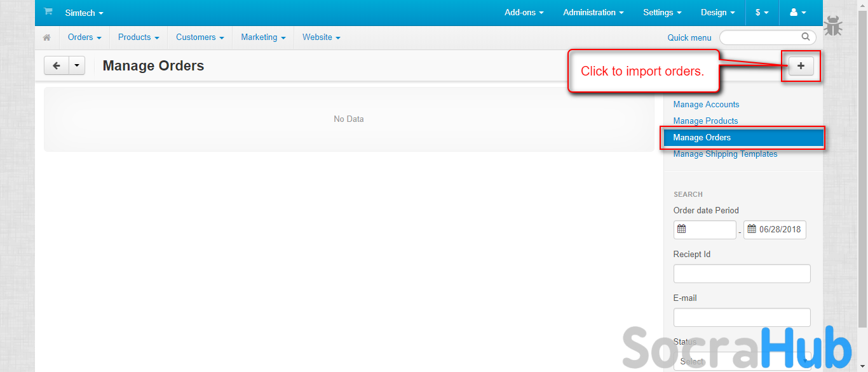Viewport: 868px width, 372px height.
Task: Open the user profile menu icon
Action: pos(797,13)
